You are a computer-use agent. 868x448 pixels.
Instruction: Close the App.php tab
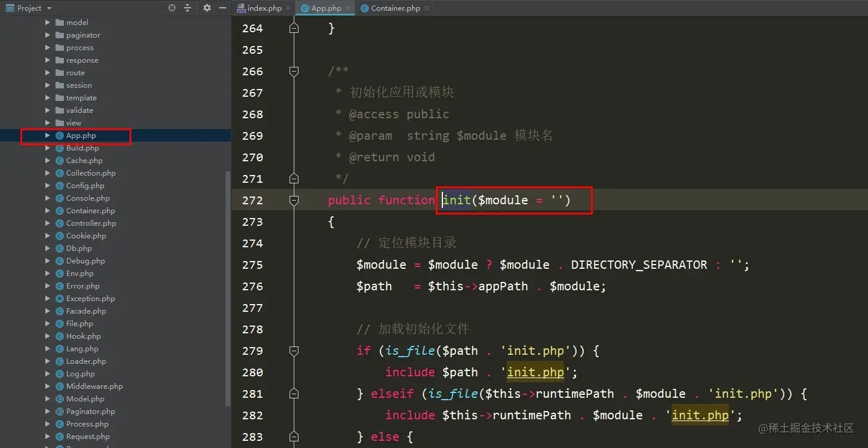point(347,8)
